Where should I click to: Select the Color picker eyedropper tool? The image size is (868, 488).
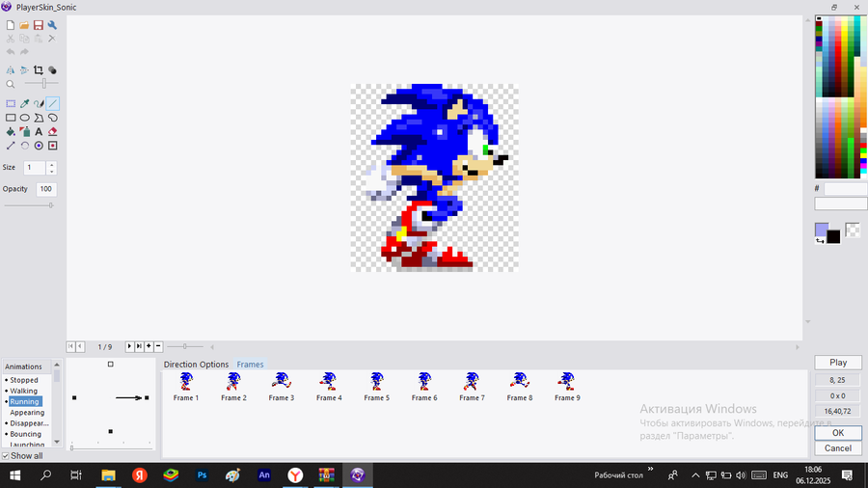25,103
